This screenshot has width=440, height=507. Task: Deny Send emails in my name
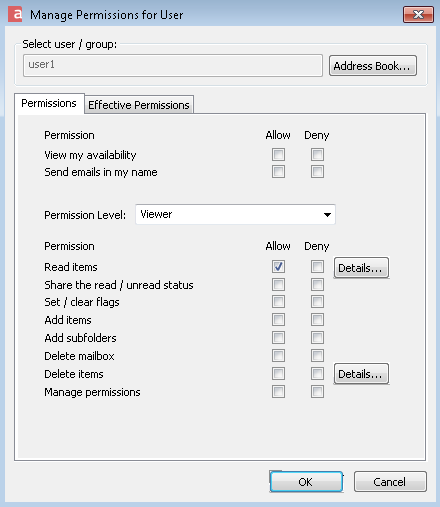coord(317,172)
